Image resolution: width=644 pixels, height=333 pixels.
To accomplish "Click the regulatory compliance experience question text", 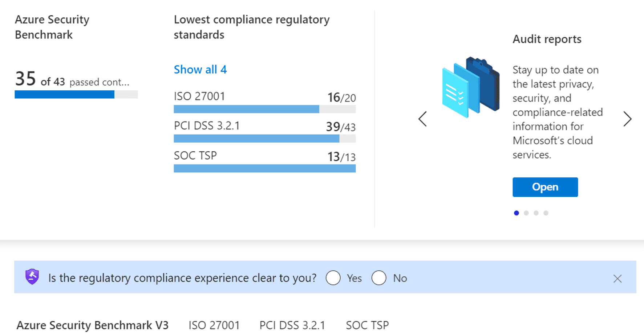I will pyautogui.click(x=182, y=278).
